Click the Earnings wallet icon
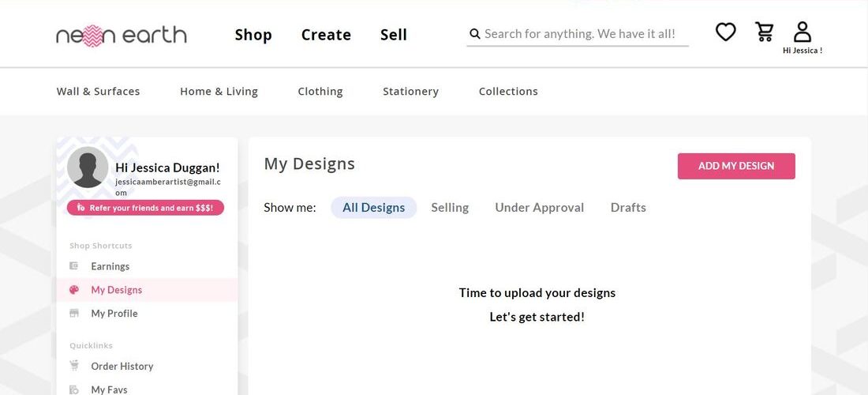Screen dimensions: 868x395 coord(73,266)
